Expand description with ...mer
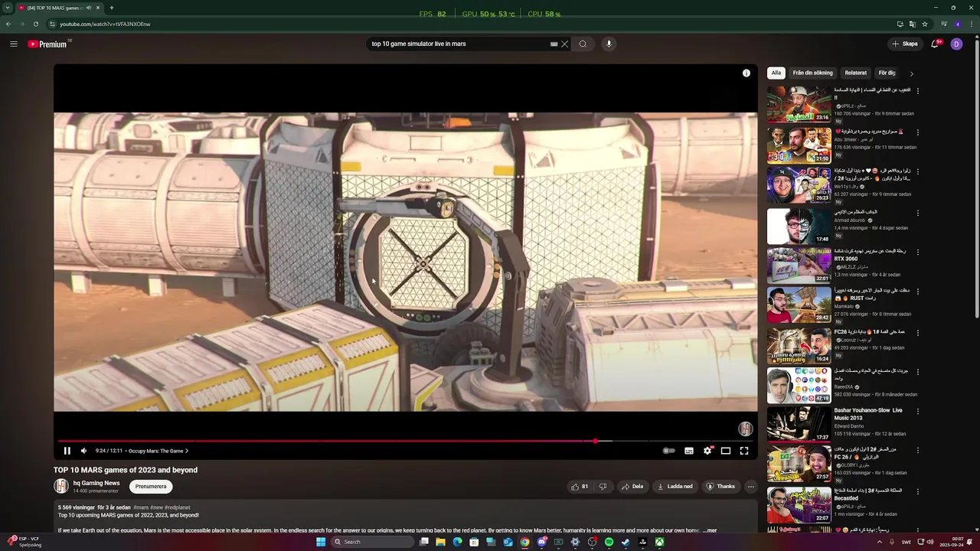This screenshot has height=551, width=980. pyautogui.click(x=710, y=530)
